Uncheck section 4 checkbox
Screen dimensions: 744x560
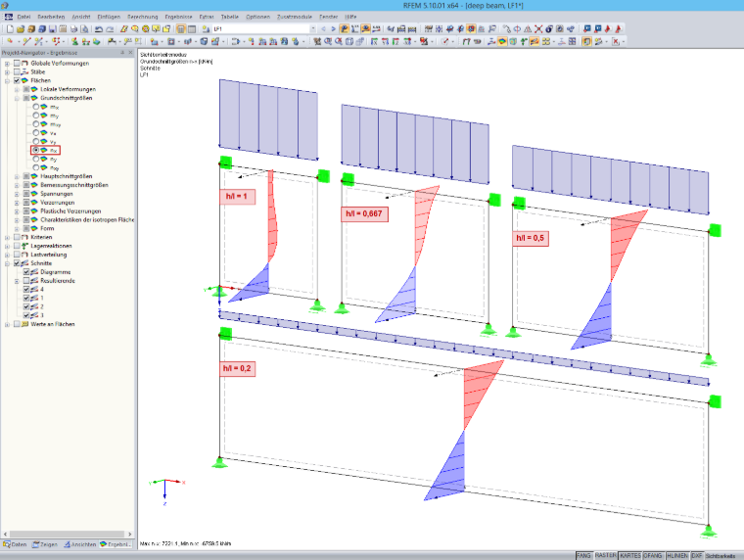pyautogui.click(x=26, y=289)
